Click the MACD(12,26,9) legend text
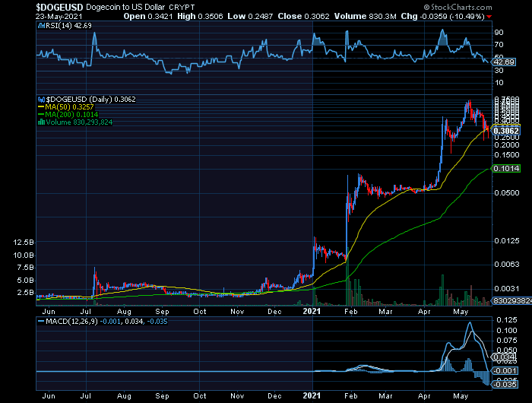 click(71, 321)
